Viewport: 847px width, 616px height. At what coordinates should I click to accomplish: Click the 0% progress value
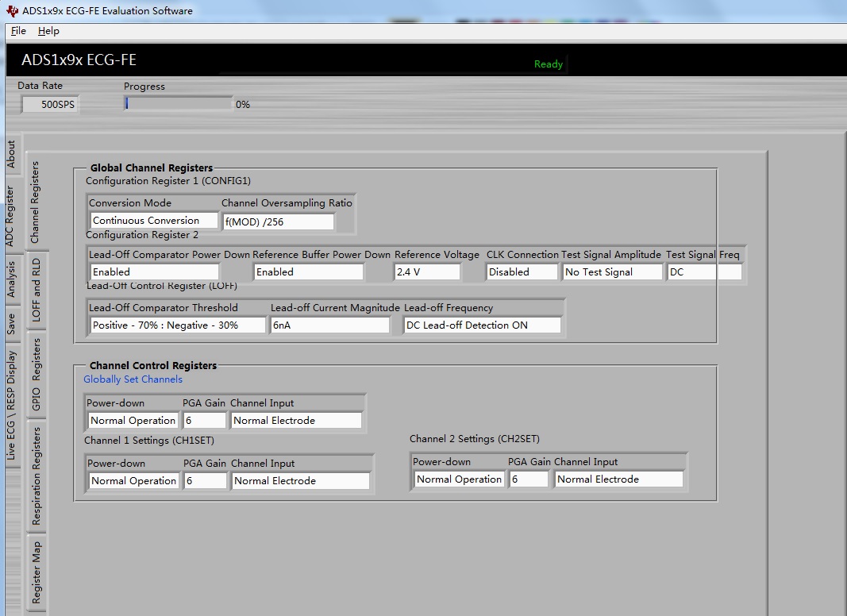coord(243,104)
